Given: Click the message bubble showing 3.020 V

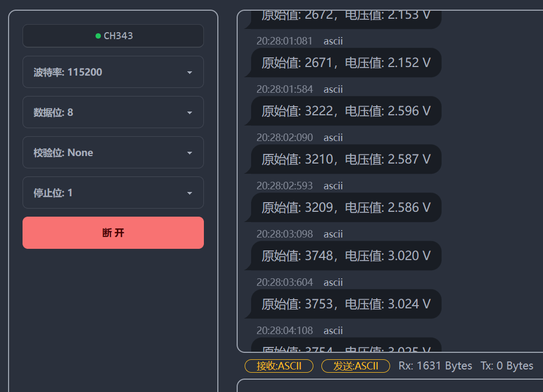Looking at the screenshot, I should click(x=346, y=256).
